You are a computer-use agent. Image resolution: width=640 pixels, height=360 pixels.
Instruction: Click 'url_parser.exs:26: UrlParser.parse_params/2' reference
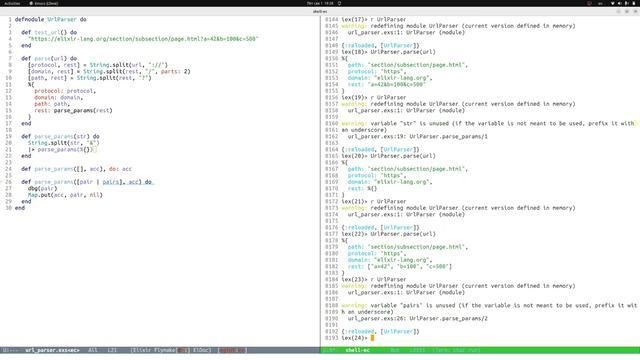click(418, 318)
